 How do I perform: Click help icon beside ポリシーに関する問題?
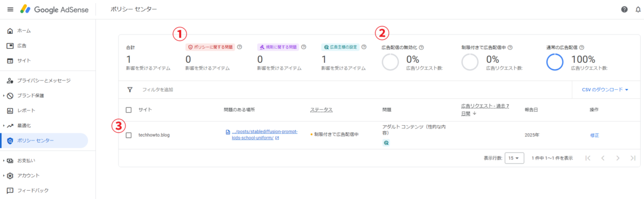[240, 47]
